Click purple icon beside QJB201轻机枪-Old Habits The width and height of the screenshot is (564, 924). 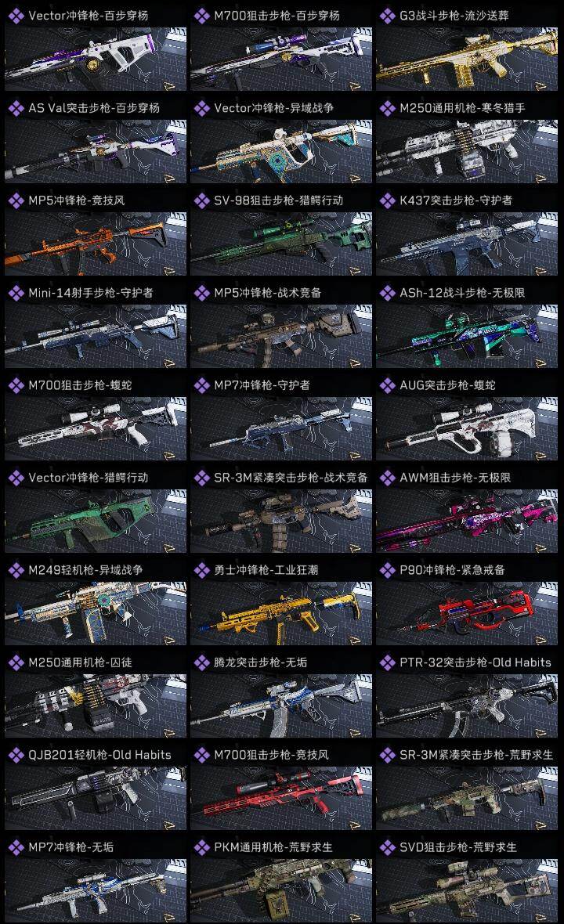click(16, 755)
